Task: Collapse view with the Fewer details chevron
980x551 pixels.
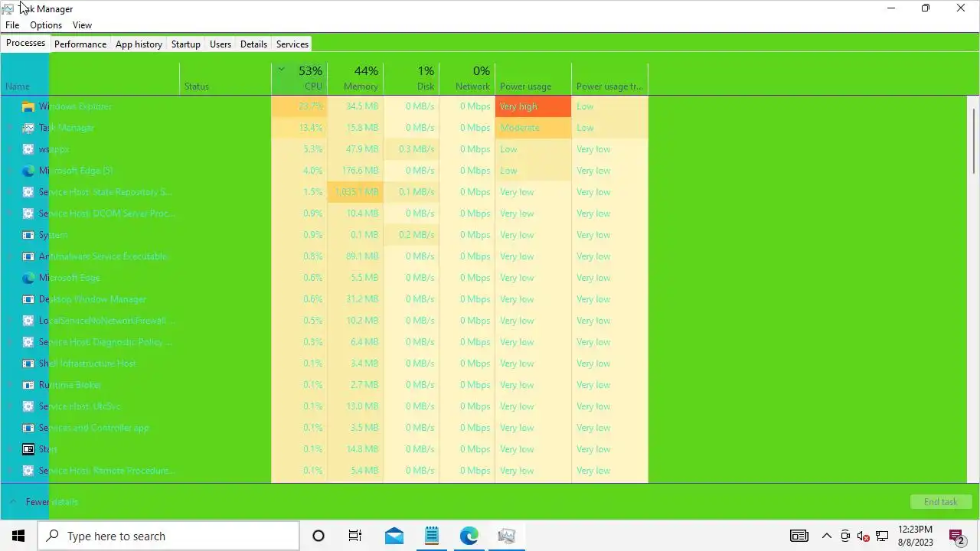Action: [x=13, y=502]
